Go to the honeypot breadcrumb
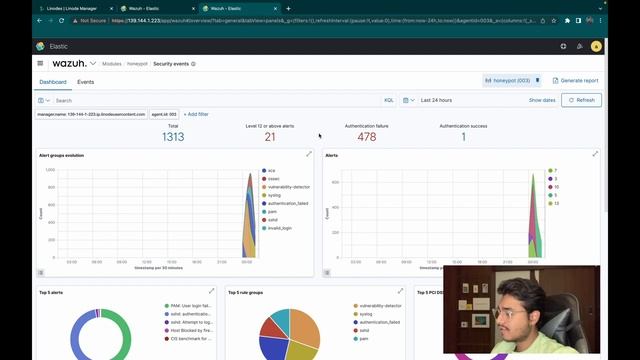The width and height of the screenshot is (640, 360). point(137,64)
